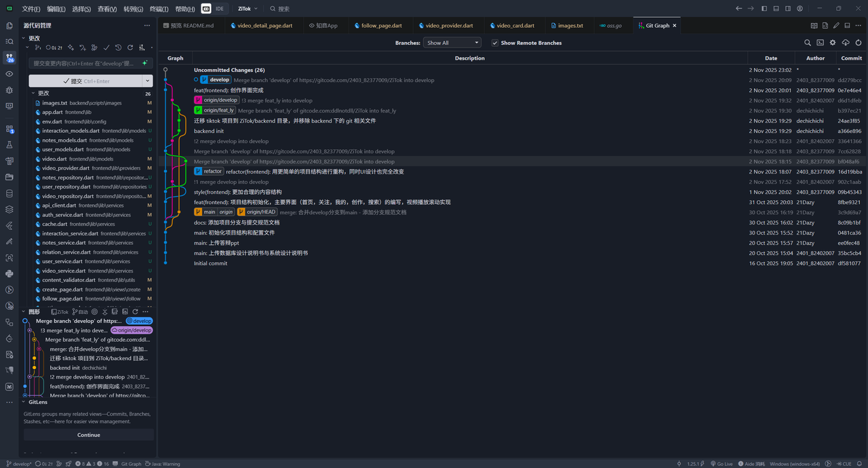This screenshot has width=868, height=468.
Task: Collapse the top 更改 section
Action: click(25, 39)
